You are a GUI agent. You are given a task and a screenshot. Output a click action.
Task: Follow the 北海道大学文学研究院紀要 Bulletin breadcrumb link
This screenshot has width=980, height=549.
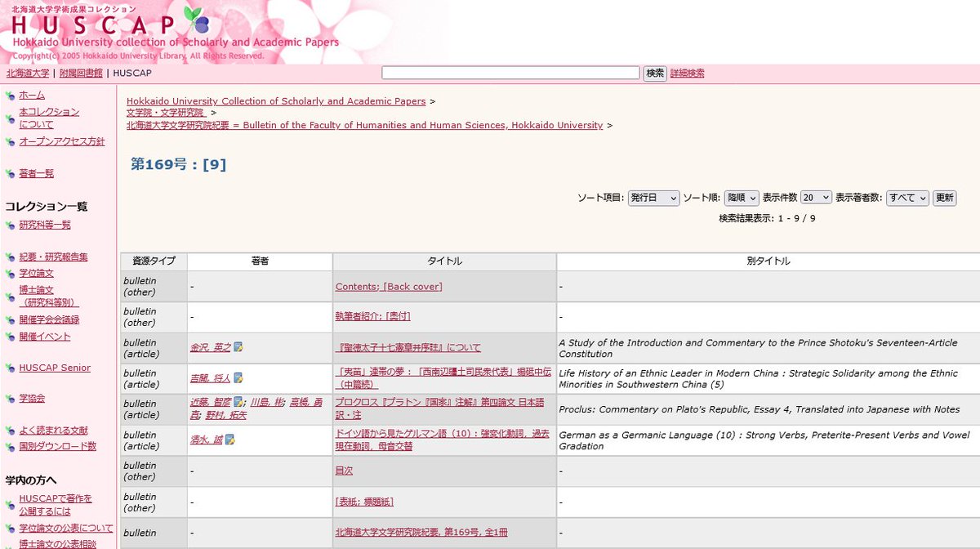point(364,125)
